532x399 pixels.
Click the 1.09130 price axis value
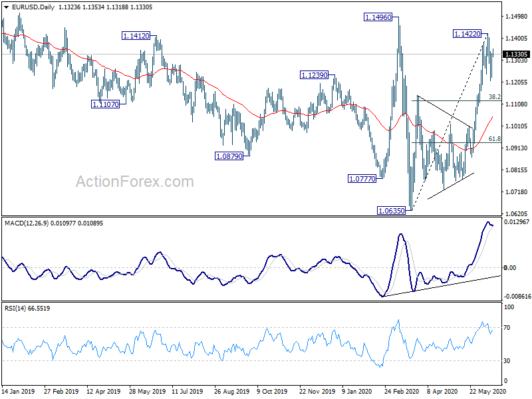click(517, 148)
